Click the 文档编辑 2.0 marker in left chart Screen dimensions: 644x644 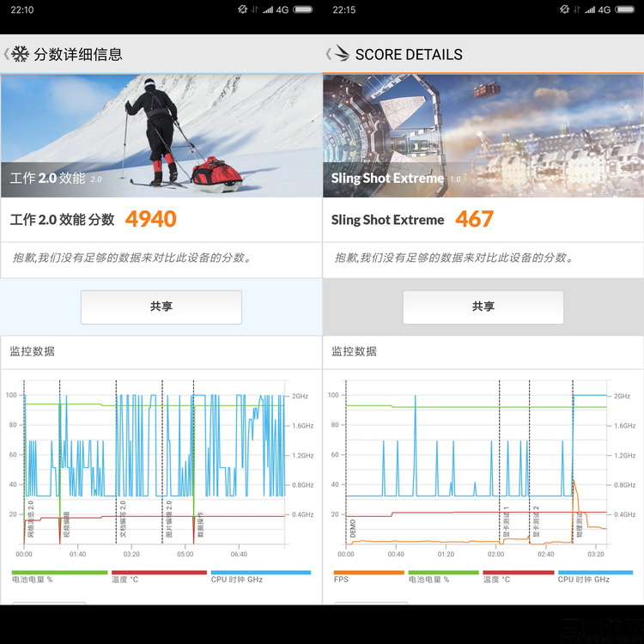(x=117, y=464)
